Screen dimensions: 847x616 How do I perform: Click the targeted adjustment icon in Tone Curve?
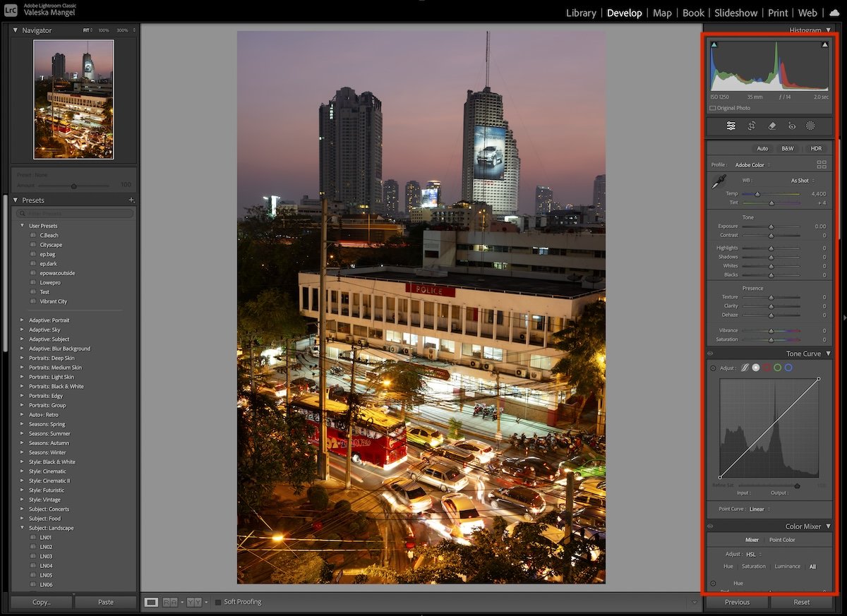713,368
